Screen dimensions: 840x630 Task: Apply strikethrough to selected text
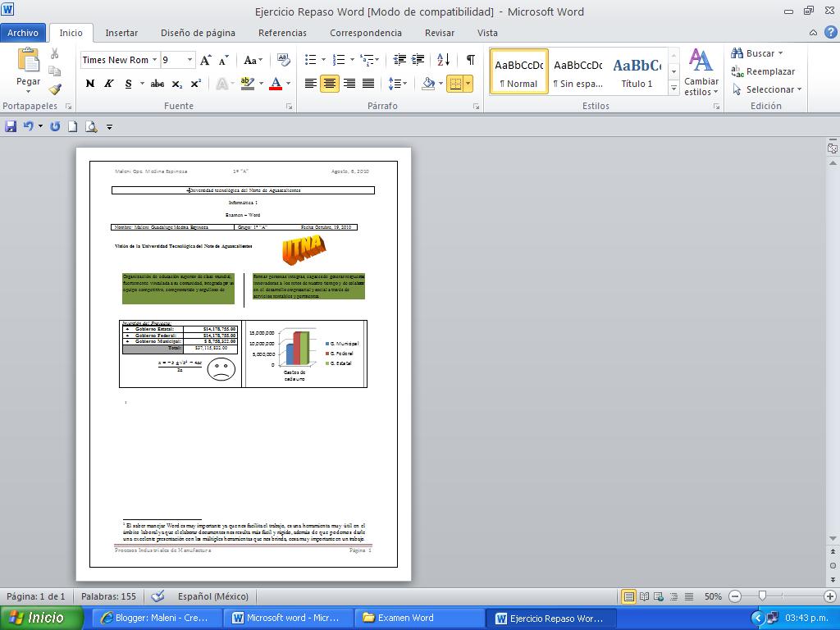[x=157, y=84]
